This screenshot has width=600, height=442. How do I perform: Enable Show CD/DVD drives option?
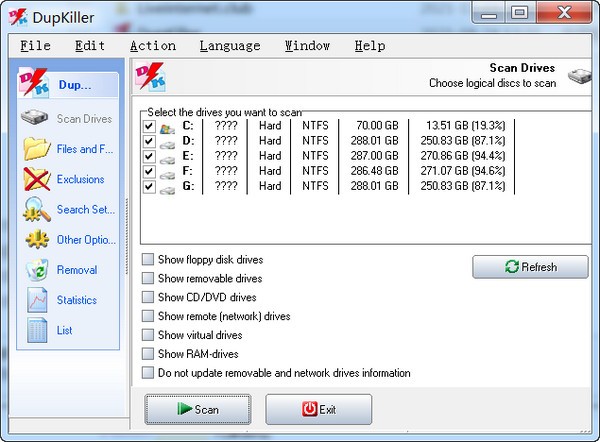pos(149,298)
